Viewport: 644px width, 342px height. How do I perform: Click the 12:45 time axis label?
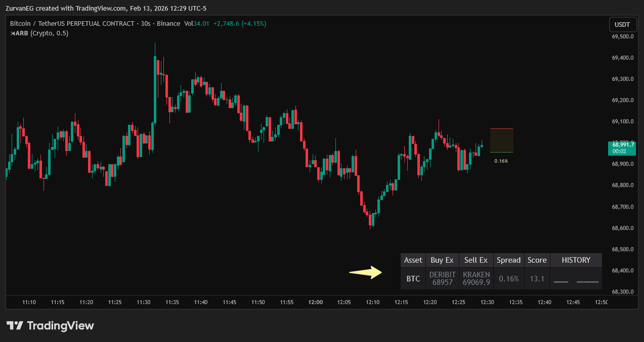pyautogui.click(x=573, y=302)
